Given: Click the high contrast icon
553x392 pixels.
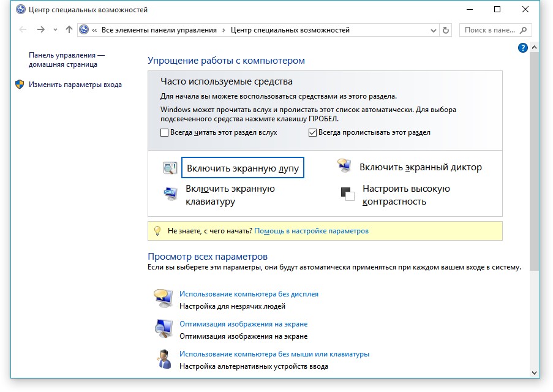Looking at the screenshot, I should [x=347, y=194].
